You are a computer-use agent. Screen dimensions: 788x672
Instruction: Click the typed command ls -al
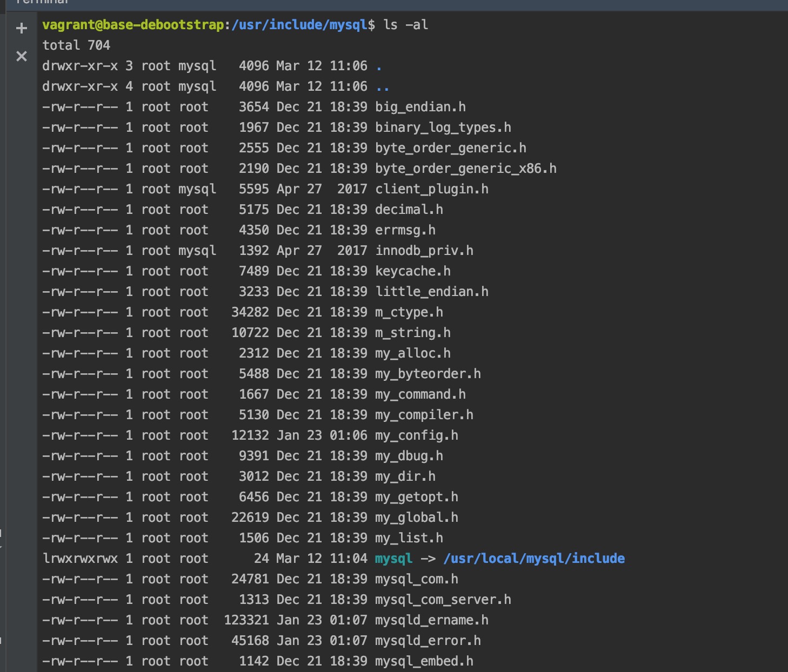(x=405, y=25)
